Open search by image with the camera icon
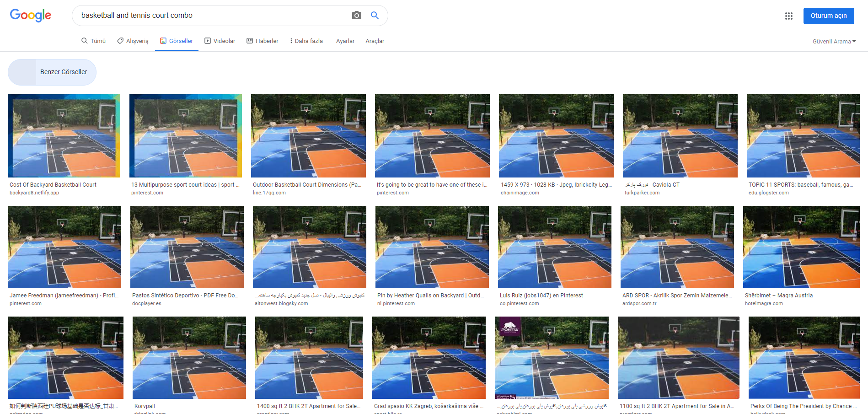 [x=356, y=15]
